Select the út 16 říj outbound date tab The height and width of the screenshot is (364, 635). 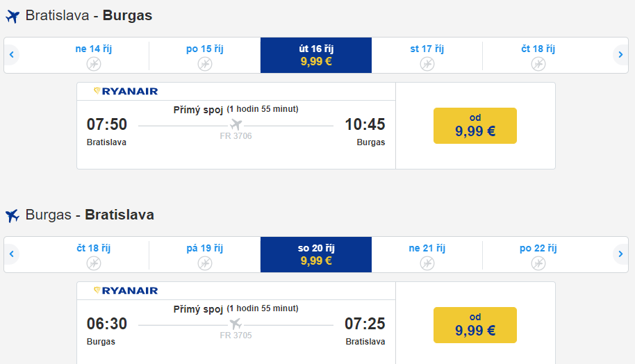316,55
